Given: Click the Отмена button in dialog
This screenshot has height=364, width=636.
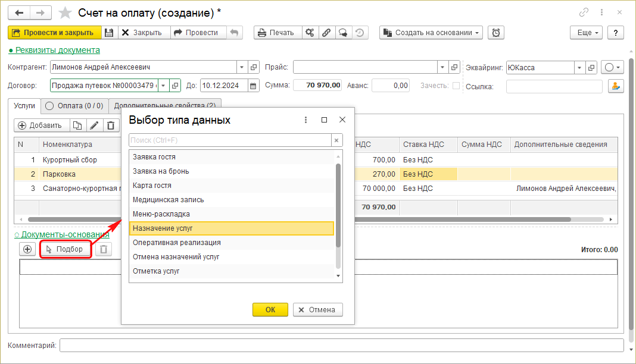Looking at the screenshot, I should click(x=317, y=309).
